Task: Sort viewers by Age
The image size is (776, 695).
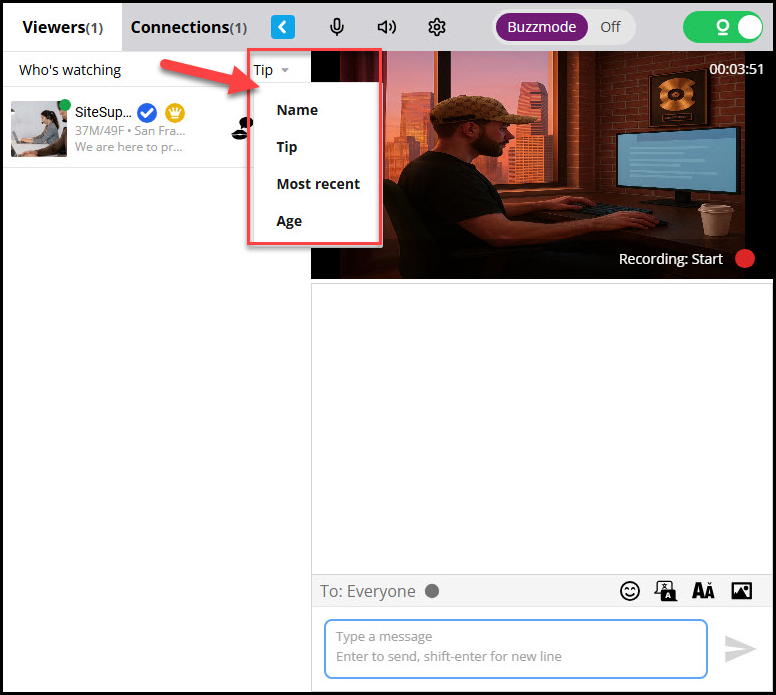Action: (289, 221)
